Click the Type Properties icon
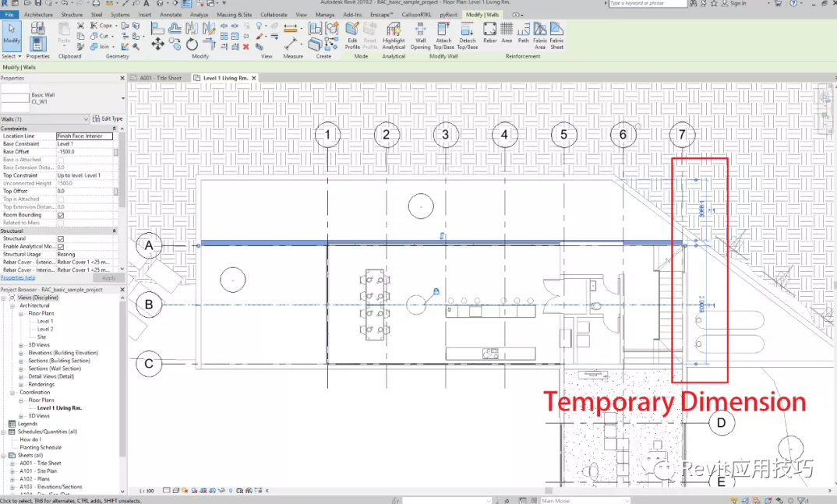This screenshot has width=837, height=504. coord(37,28)
